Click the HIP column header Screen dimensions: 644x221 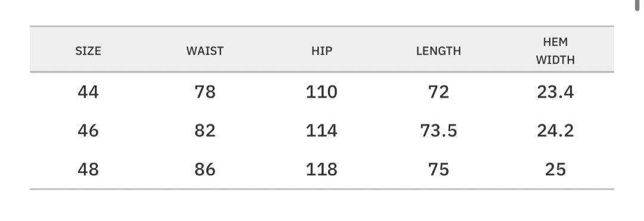[x=321, y=51]
